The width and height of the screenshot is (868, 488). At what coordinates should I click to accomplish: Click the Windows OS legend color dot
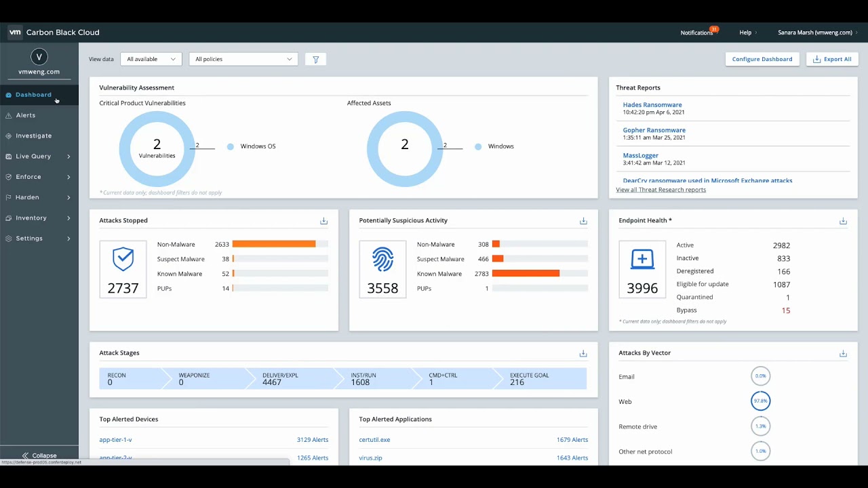click(x=231, y=146)
